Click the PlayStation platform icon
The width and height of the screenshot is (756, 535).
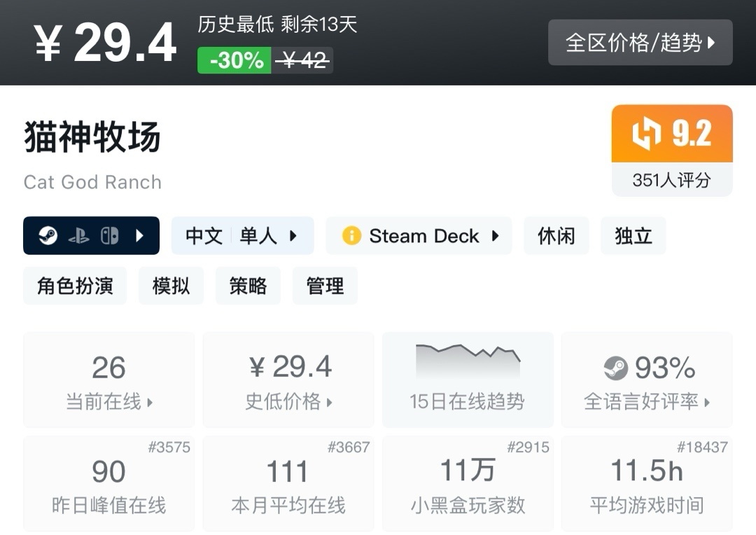click(x=78, y=236)
